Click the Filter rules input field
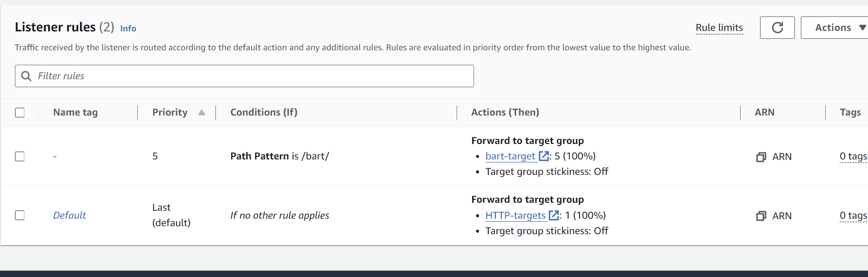This screenshot has height=277, width=868. [x=249, y=76]
